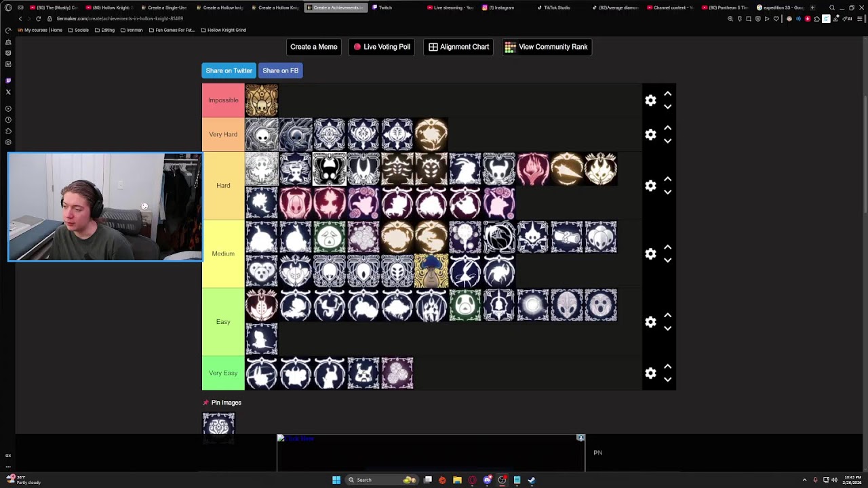Select the red flame achievement in Hard tier
868x488 pixels.
(x=533, y=169)
